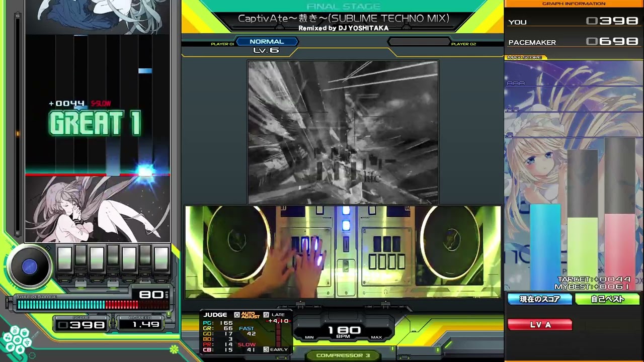The height and width of the screenshot is (362, 644).
Task: Click the CB: 15 combo break count
Action: click(x=218, y=350)
